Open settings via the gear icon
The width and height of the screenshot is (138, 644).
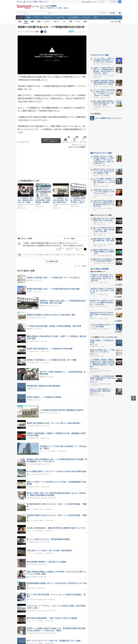point(120,13)
